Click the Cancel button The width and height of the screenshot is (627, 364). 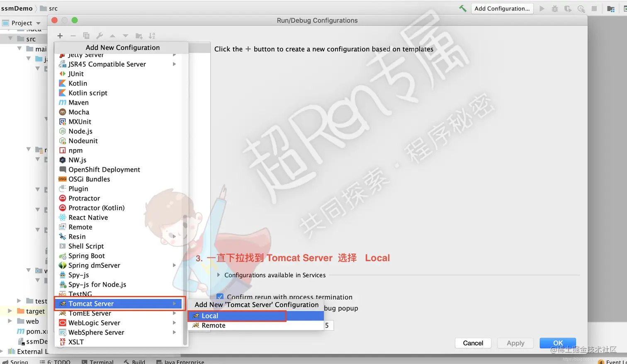(x=473, y=343)
